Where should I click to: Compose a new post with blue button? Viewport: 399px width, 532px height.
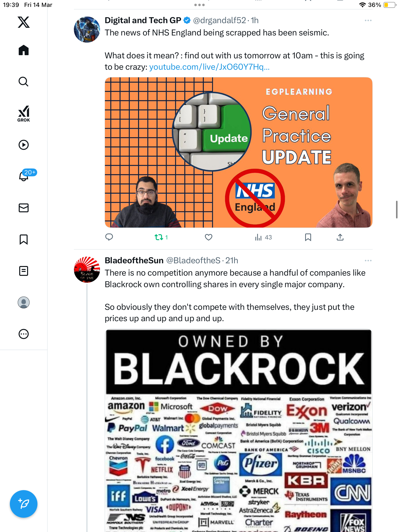pyautogui.click(x=24, y=504)
